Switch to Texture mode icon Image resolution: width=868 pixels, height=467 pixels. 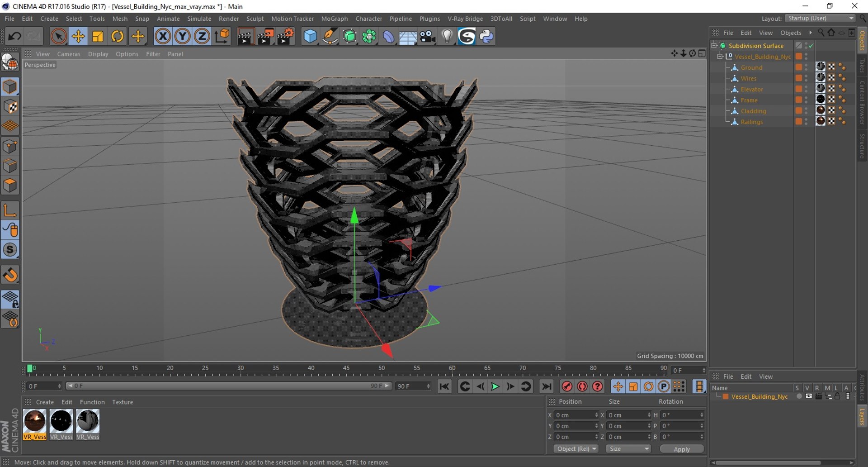(10, 107)
